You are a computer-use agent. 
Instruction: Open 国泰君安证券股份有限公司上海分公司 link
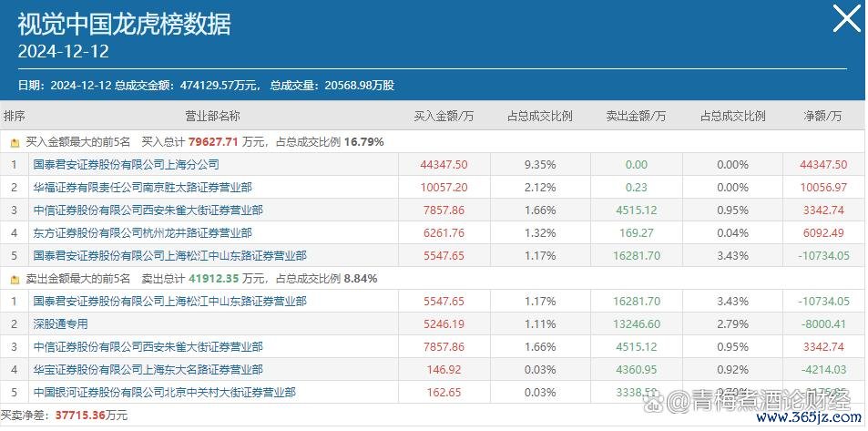pos(127,165)
